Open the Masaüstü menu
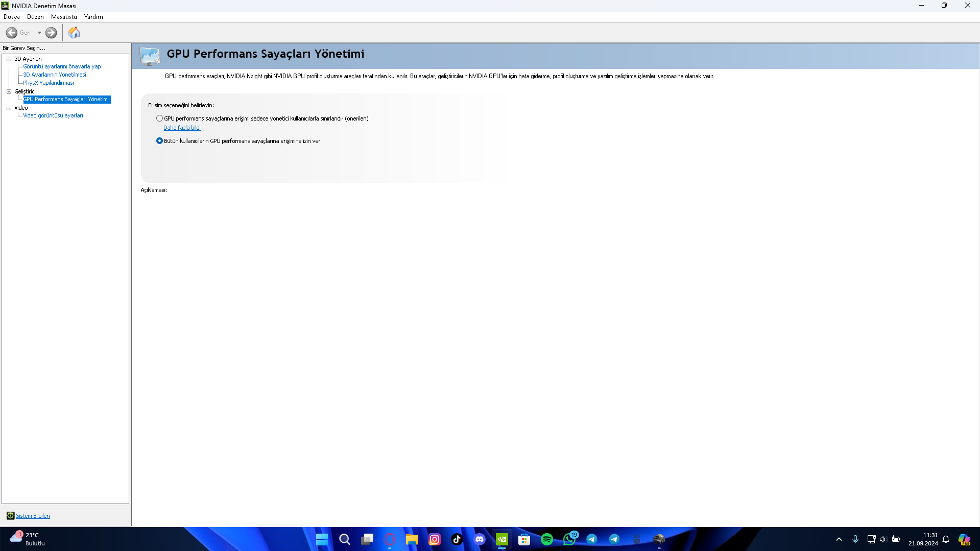Viewport: 980px width, 551px height. tap(64, 17)
